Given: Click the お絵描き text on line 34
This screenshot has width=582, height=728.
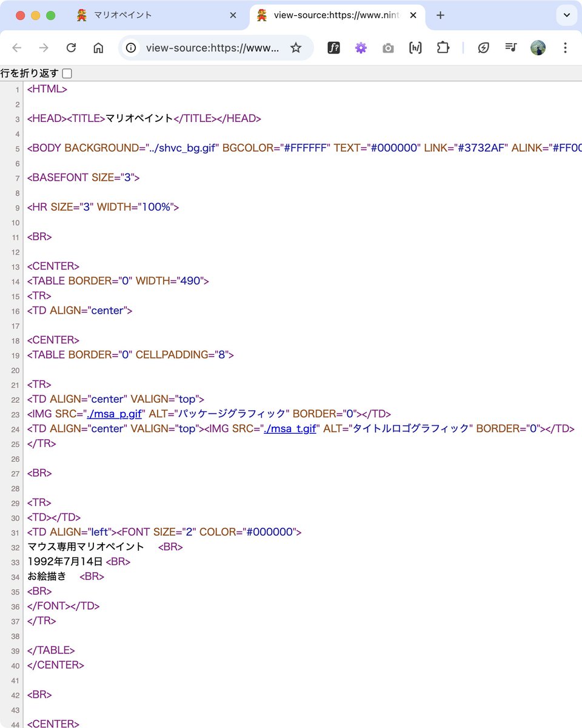Looking at the screenshot, I should [x=47, y=576].
